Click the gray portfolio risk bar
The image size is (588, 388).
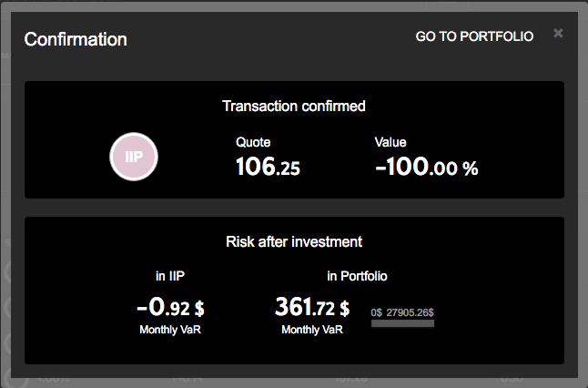(402, 322)
